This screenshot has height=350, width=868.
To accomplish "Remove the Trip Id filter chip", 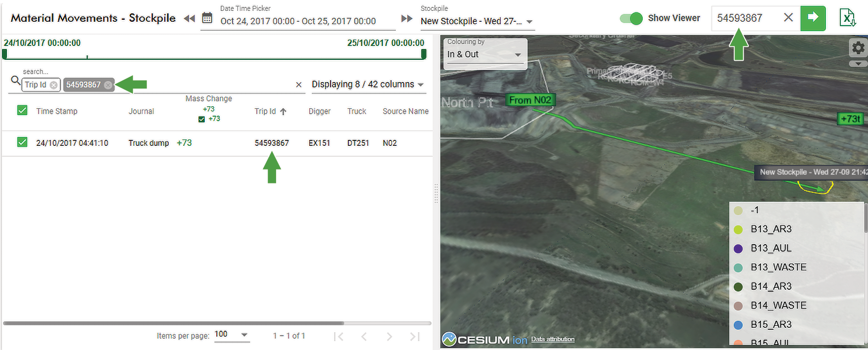I will click(x=53, y=85).
